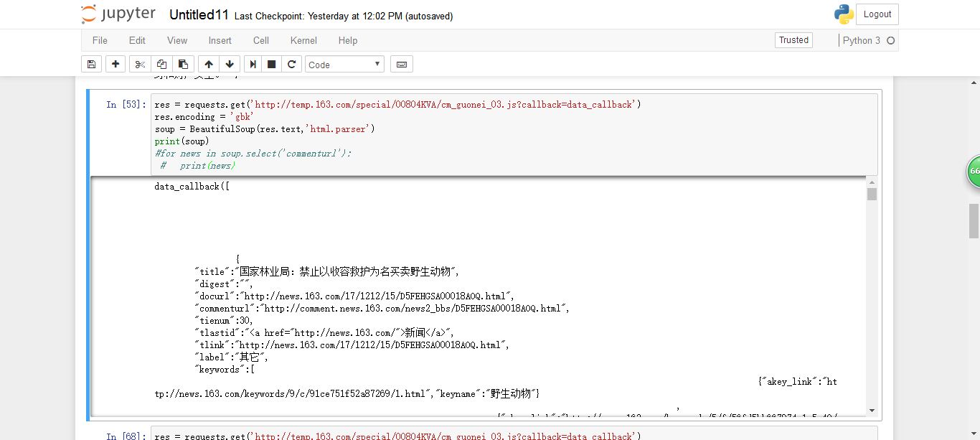The height and width of the screenshot is (440, 980).
Task: Run cell and select below
Action: [x=253, y=65]
